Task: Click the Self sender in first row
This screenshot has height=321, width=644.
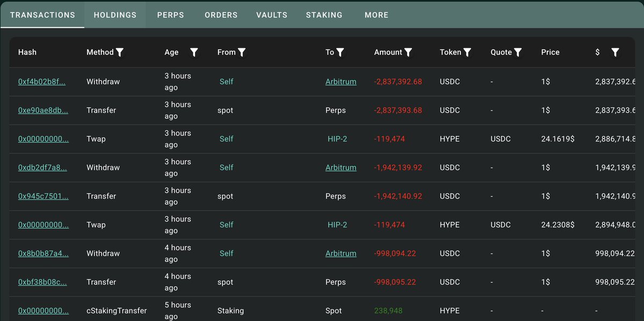Action: pos(226,82)
